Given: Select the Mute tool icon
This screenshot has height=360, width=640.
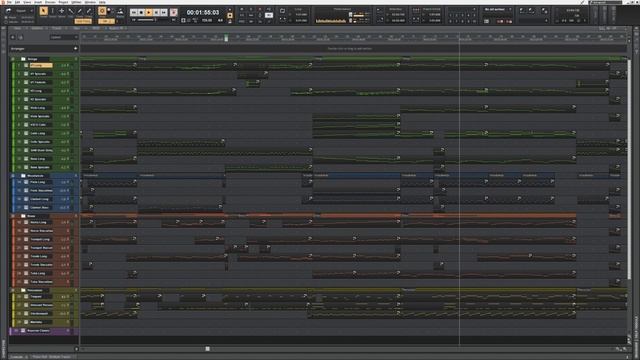Looking at the screenshot, I should point(89,11).
